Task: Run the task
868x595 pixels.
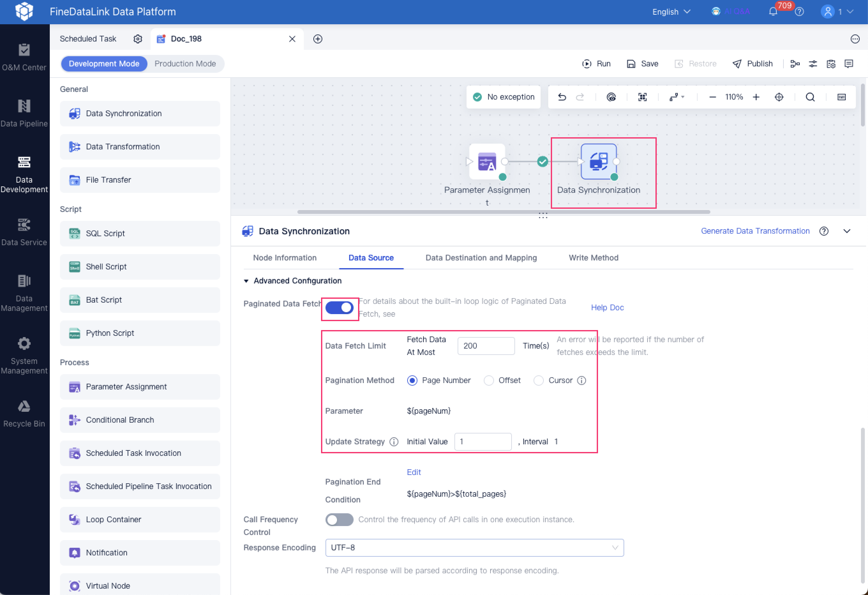Action: point(596,64)
